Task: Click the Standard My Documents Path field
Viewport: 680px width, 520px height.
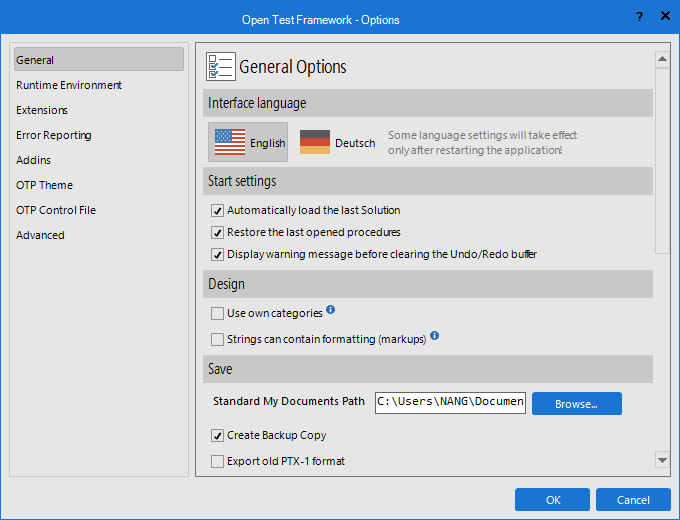Action: click(x=450, y=402)
